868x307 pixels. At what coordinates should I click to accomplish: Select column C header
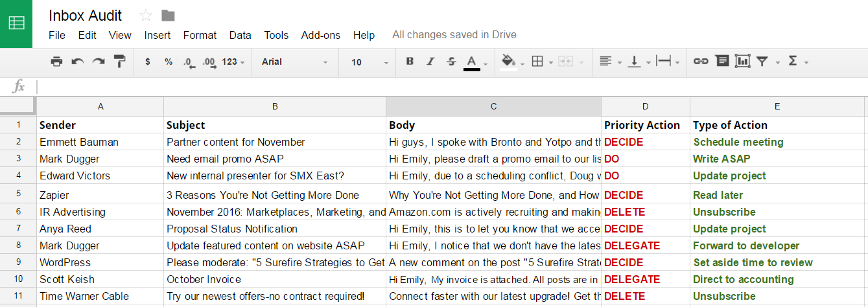click(x=493, y=106)
